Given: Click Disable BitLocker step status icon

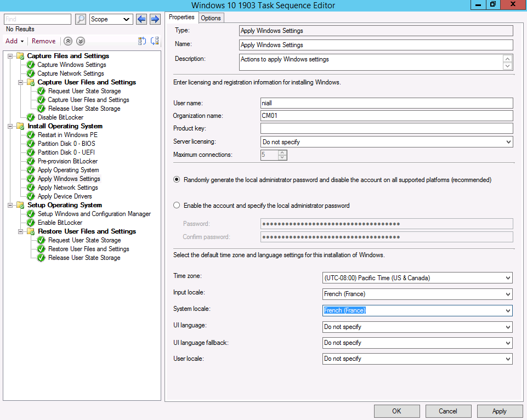Looking at the screenshot, I should pos(31,117).
